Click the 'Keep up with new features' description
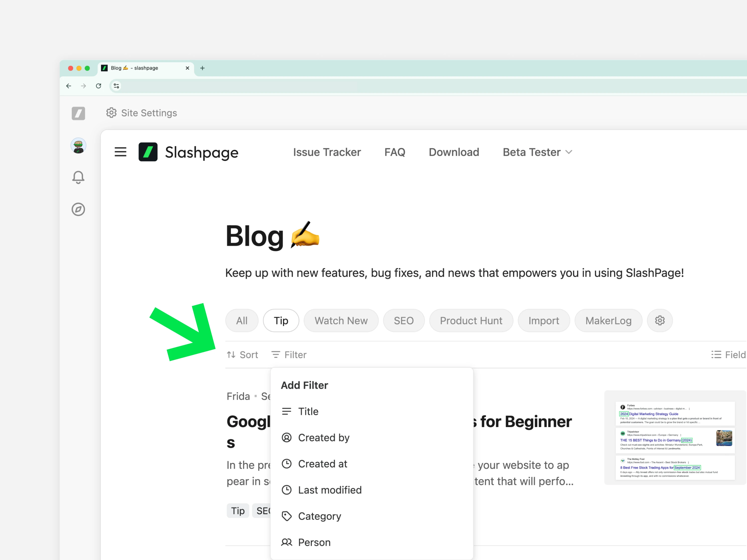 [454, 273]
